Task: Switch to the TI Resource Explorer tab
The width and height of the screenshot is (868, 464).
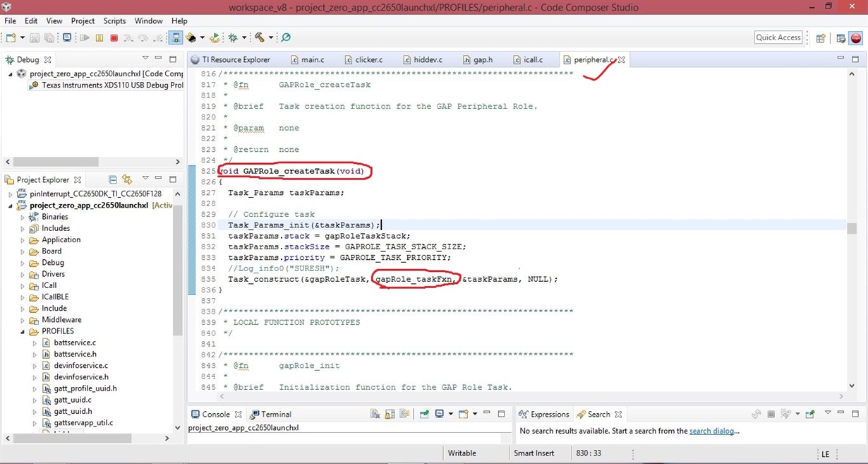Action: pos(231,59)
